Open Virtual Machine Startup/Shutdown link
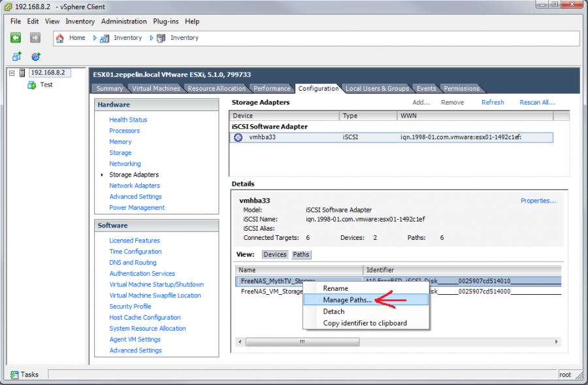Viewport: 588px width, 385px height. 156,284
